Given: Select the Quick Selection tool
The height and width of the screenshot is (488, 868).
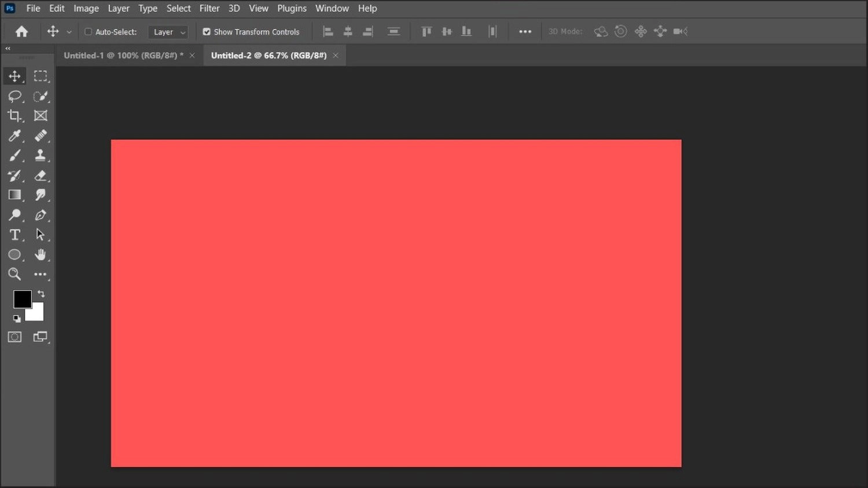Looking at the screenshot, I should click(40, 96).
